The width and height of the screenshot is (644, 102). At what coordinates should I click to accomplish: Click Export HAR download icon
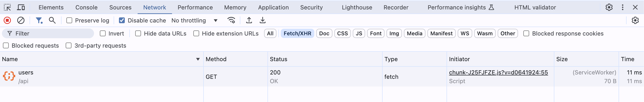tap(262, 21)
